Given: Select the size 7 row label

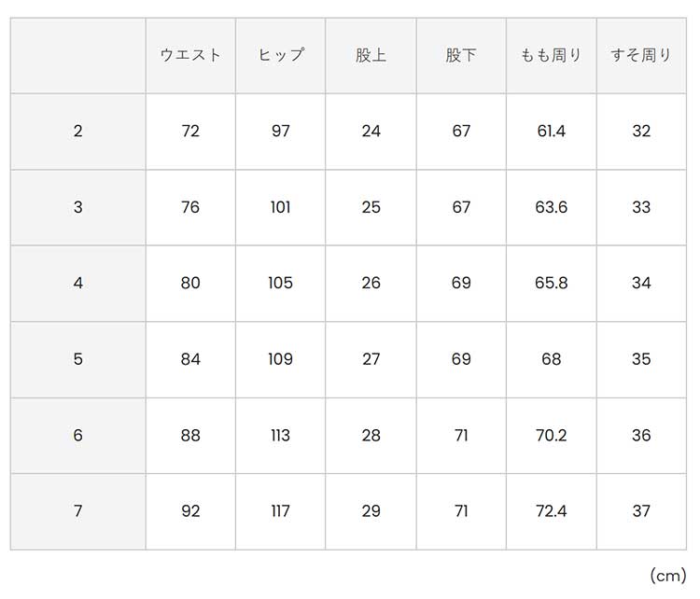Looking at the screenshot, I should point(77,511).
